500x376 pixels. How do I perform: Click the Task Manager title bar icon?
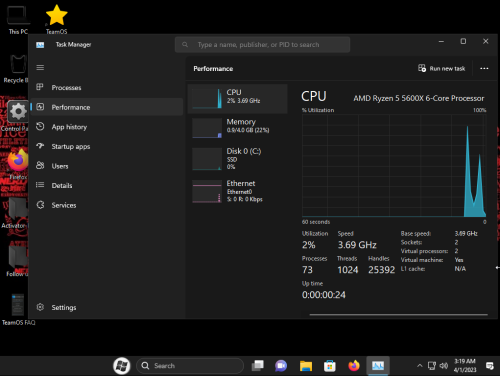[40, 45]
